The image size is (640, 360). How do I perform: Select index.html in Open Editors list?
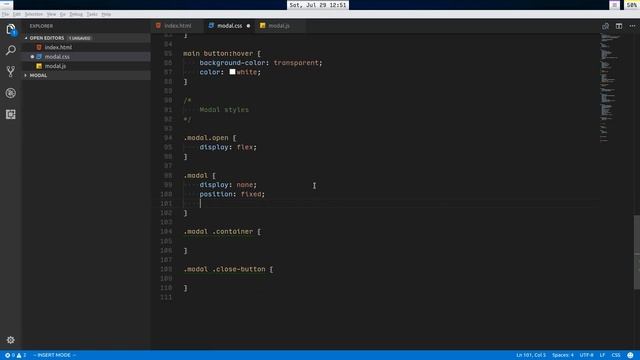(86, 47)
